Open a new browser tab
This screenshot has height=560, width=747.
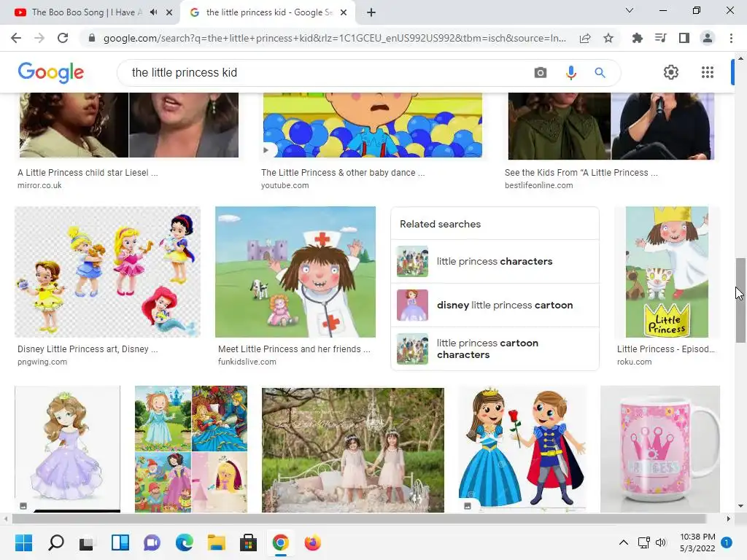coord(371,12)
